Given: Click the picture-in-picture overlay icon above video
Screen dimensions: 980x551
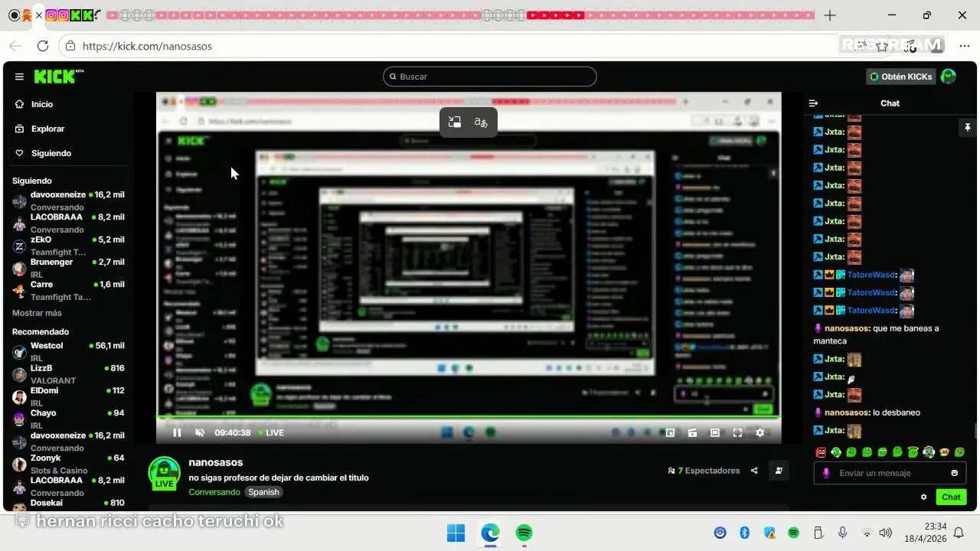Looking at the screenshot, I should tap(455, 122).
